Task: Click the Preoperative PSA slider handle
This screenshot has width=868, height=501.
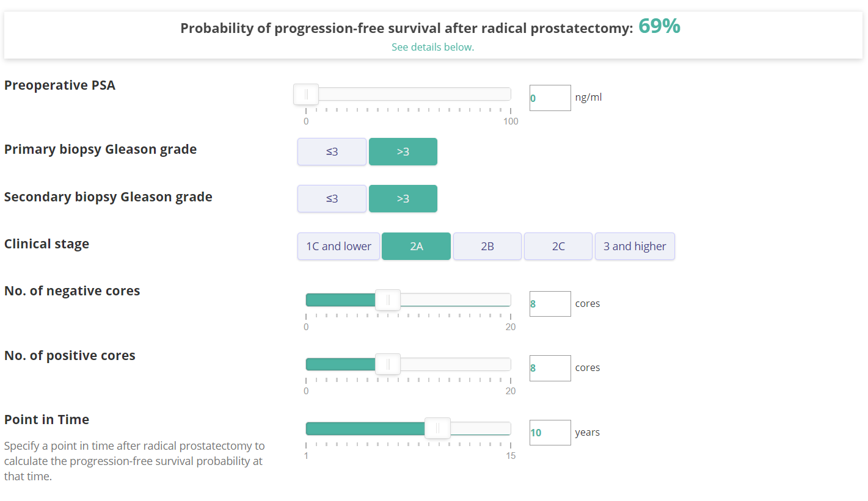Action: [306, 94]
